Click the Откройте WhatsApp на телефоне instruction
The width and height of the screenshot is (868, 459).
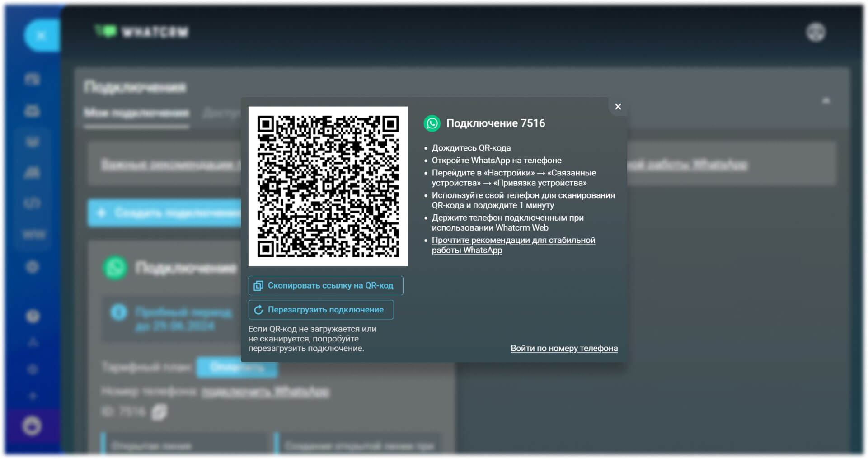pyautogui.click(x=497, y=160)
